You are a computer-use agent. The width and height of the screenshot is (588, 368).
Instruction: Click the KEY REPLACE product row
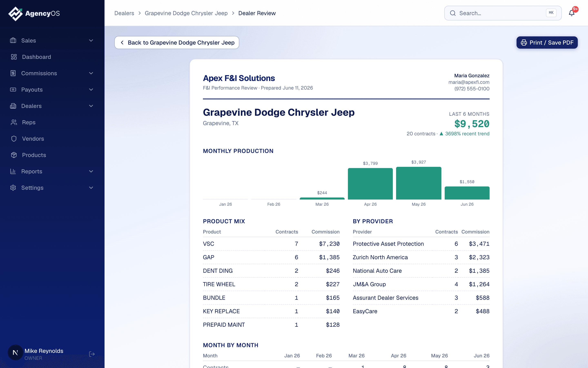tap(271, 311)
